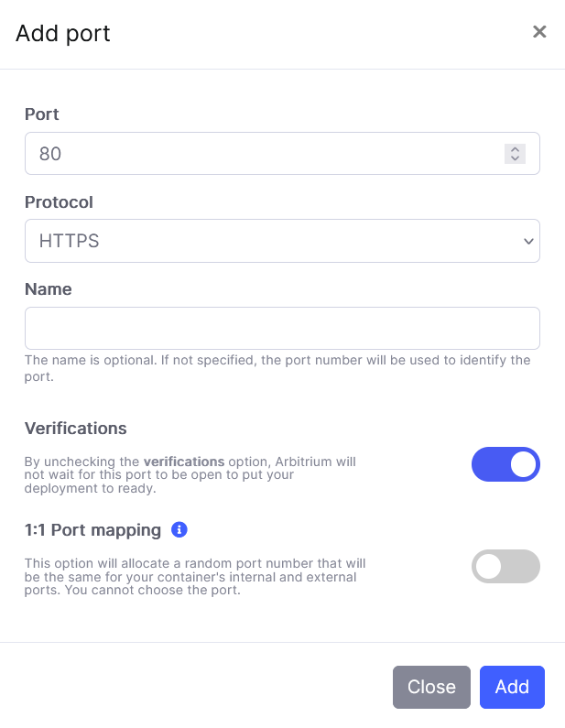Image resolution: width=565 pixels, height=728 pixels.
Task: Click the Protocol field label
Action: tap(59, 202)
